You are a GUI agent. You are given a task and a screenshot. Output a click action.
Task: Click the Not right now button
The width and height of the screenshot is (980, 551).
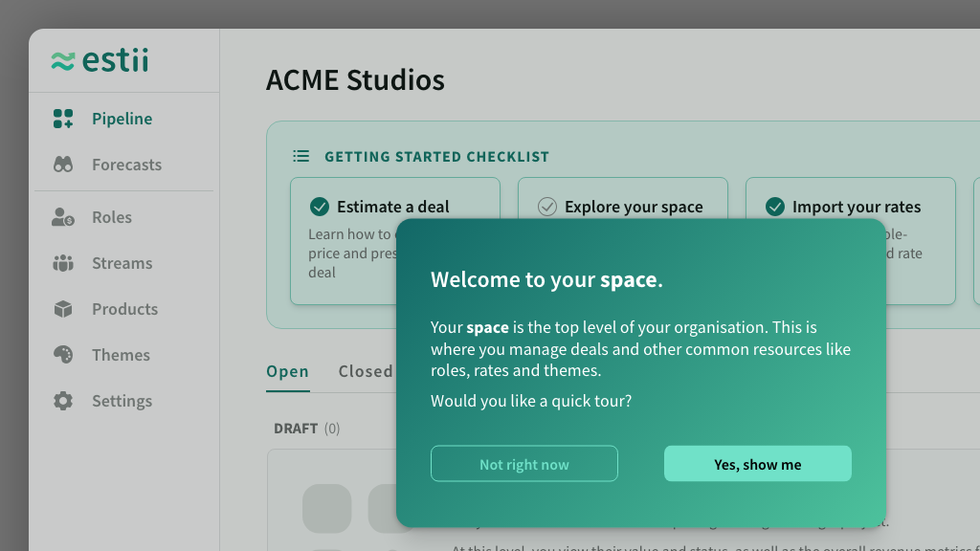point(523,464)
